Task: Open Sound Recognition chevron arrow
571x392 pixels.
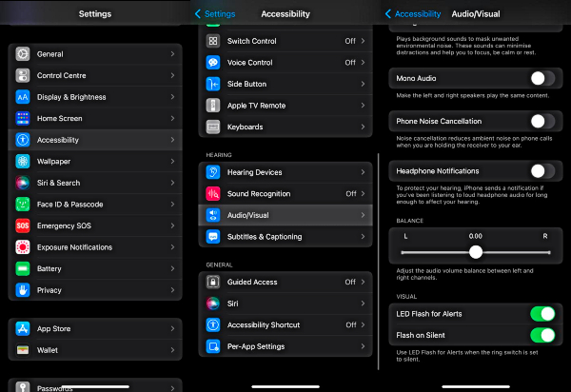Action: (363, 194)
